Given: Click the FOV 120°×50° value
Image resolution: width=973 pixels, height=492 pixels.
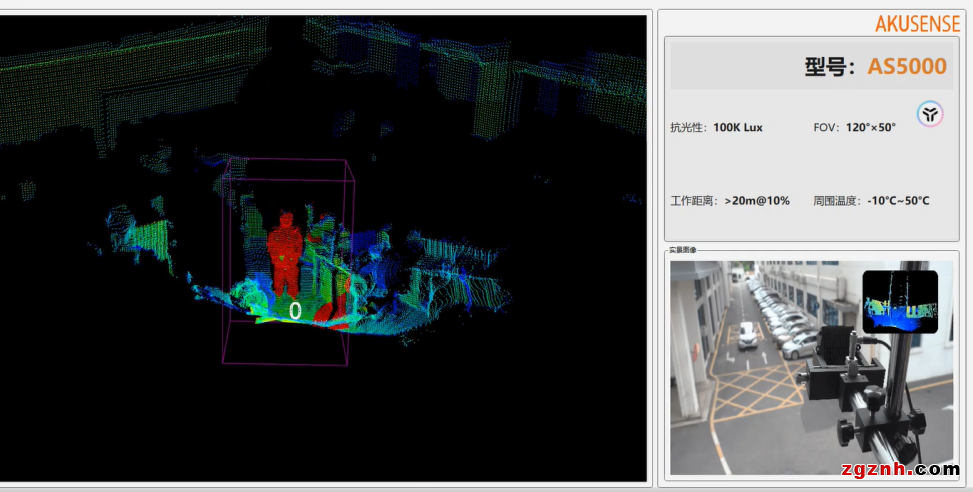Looking at the screenshot, I should (x=871, y=127).
